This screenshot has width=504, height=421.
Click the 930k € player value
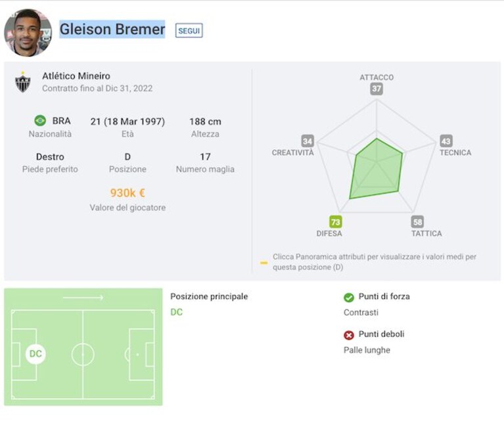[x=127, y=193]
